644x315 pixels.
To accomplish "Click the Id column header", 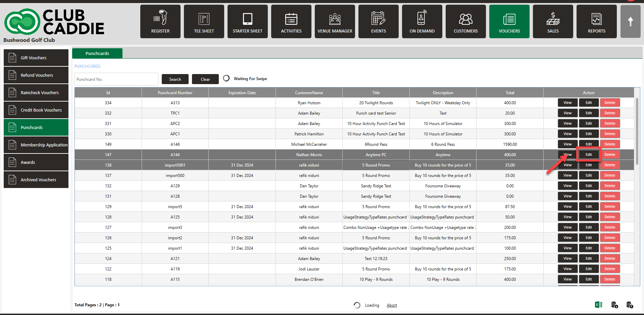I will pos(108,93).
